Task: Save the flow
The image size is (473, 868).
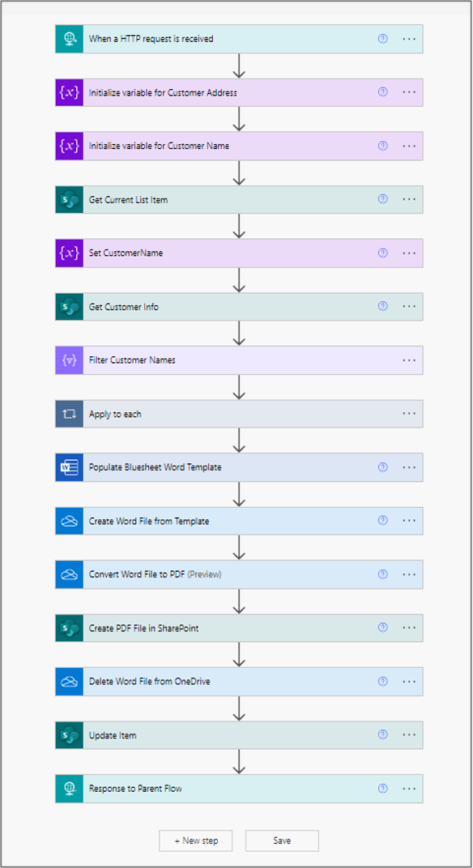Action: click(282, 840)
